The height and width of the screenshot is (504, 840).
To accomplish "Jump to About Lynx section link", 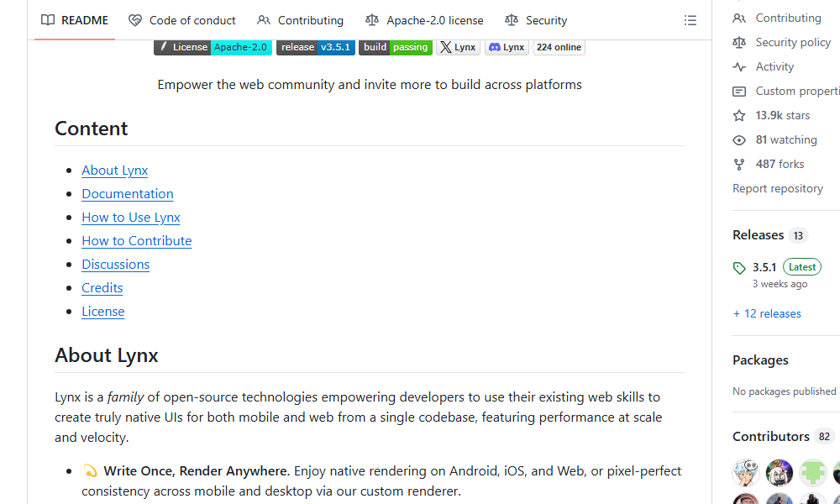I will 114,171.
